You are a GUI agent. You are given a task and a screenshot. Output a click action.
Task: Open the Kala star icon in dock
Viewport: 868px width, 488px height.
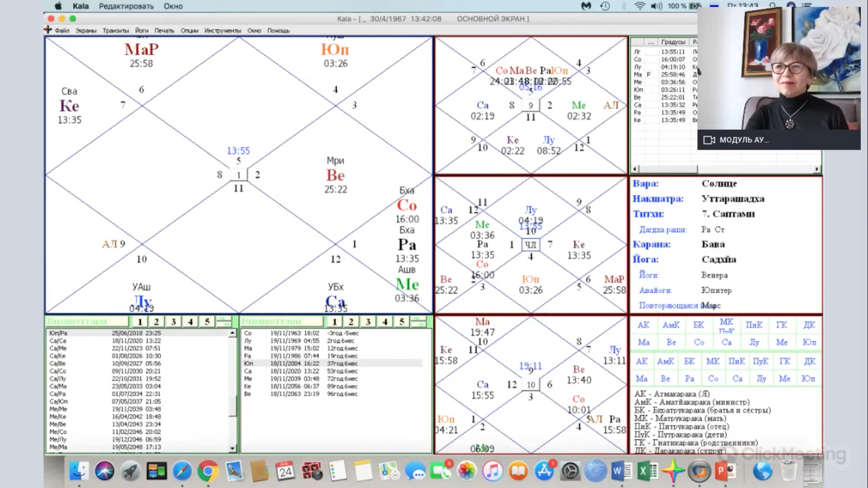(x=673, y=471)
